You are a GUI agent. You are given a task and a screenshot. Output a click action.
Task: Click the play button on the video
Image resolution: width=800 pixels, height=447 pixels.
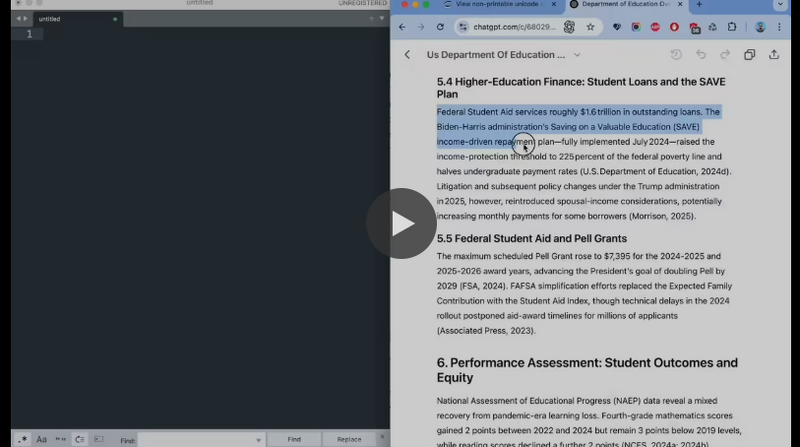pyautogui.click(x=401, y=223)
